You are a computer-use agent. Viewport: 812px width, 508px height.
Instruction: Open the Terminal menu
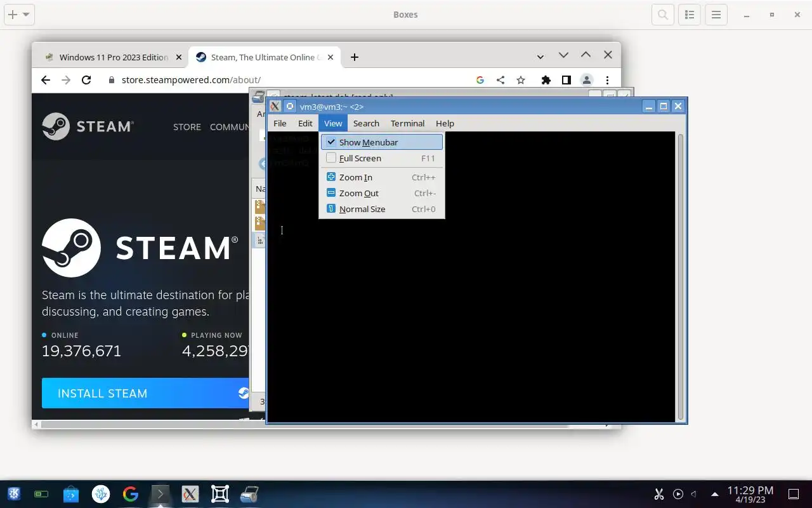(407, 123)
